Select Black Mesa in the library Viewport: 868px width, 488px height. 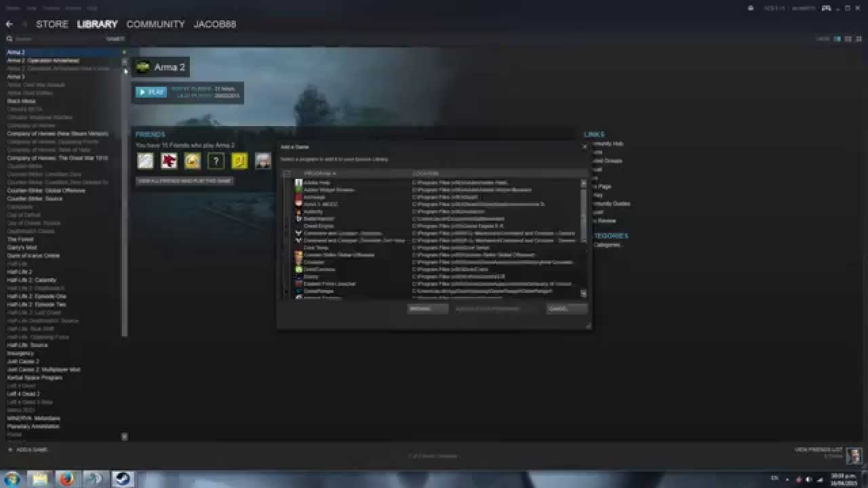pos(21,101)
